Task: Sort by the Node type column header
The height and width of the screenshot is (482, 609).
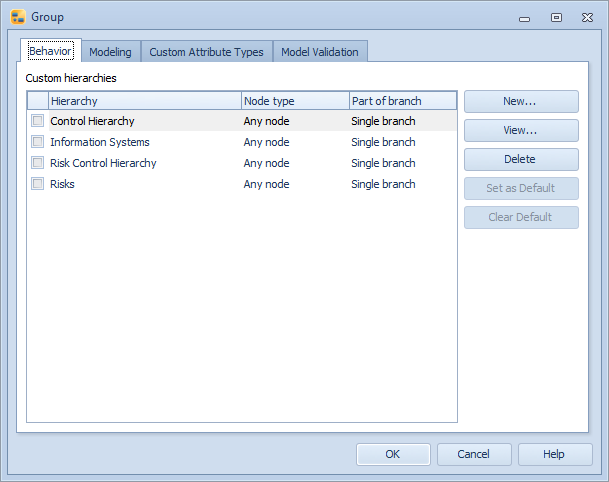Action: [x=295, y=101]
